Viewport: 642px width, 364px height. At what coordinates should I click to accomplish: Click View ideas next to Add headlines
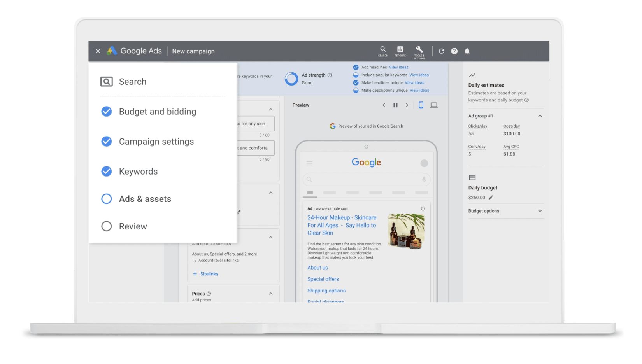[x=398, y=67]
